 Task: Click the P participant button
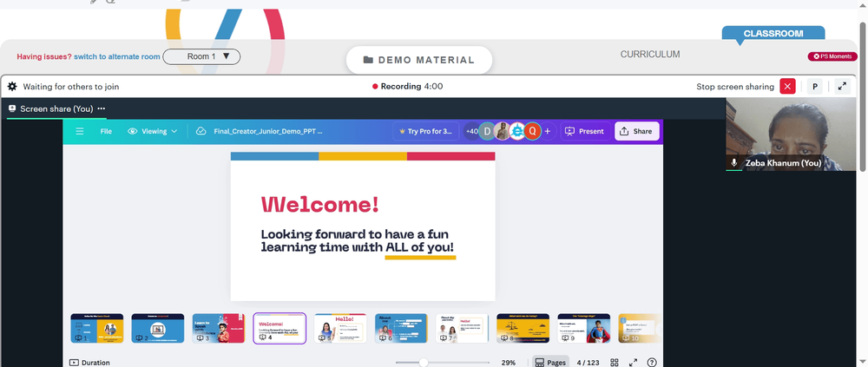click(815, 87)
